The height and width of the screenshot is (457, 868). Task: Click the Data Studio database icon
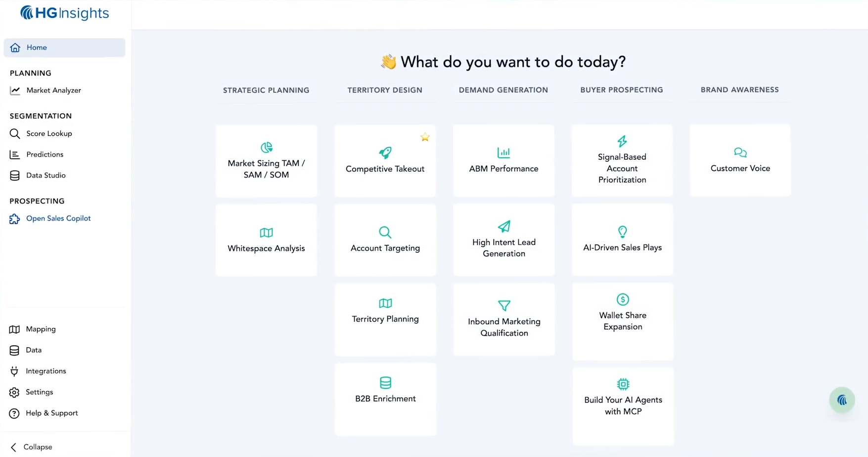[x=15, y=175]
